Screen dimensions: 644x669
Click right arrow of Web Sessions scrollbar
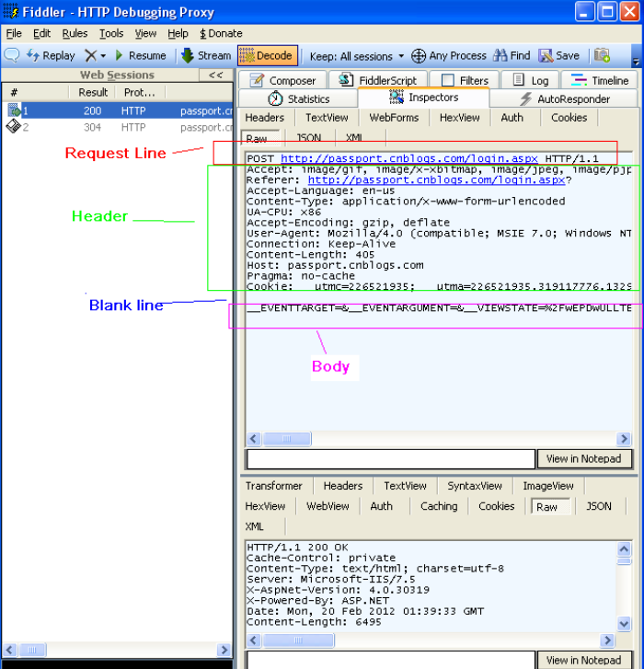click(224, 650)
